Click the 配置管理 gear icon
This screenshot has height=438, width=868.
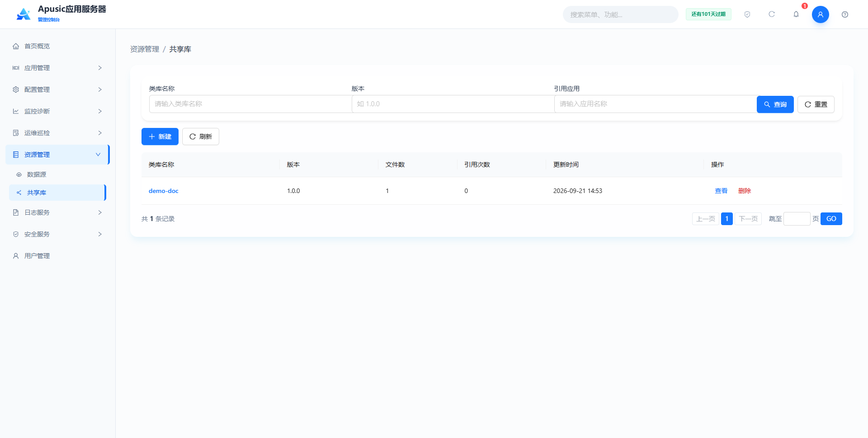tap(16, 89)
